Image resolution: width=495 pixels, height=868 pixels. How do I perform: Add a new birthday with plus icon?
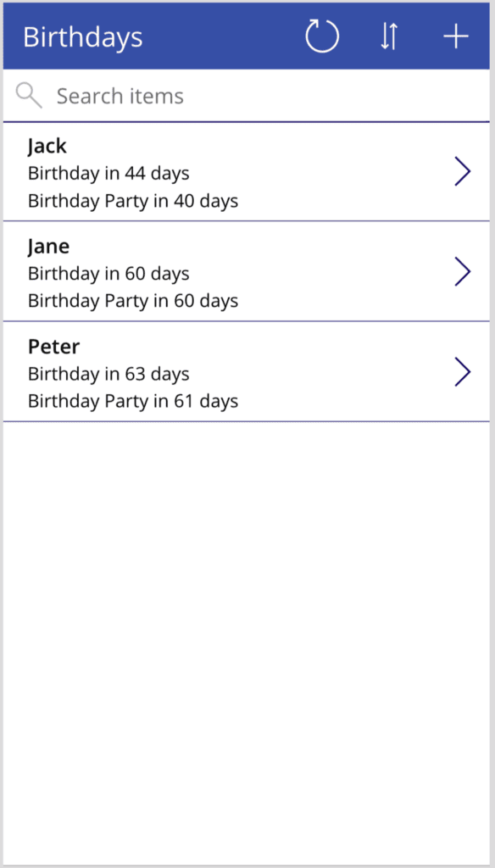pyautogui.click(x=456, y=36)
